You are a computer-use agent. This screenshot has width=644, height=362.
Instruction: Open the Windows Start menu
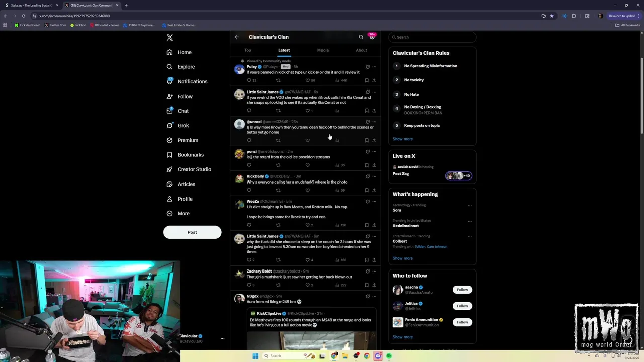255,356
